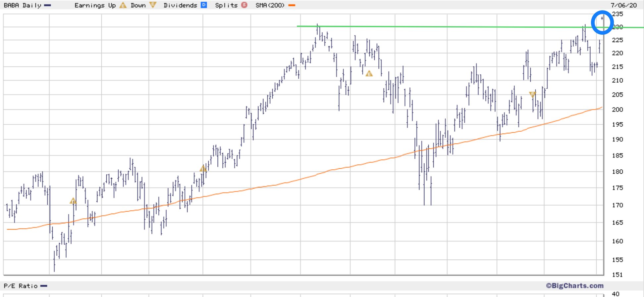The height and width of the screenshot is (297, 644).
Task: Click the 40 label on the P/E axis
Action: click(616, 294)
